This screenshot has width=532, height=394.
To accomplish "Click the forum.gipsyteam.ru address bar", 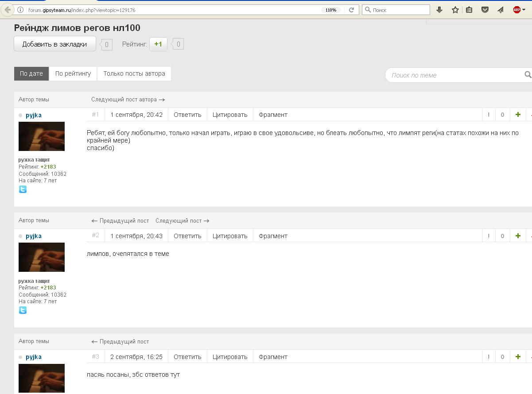I will (x=173, y=10).
